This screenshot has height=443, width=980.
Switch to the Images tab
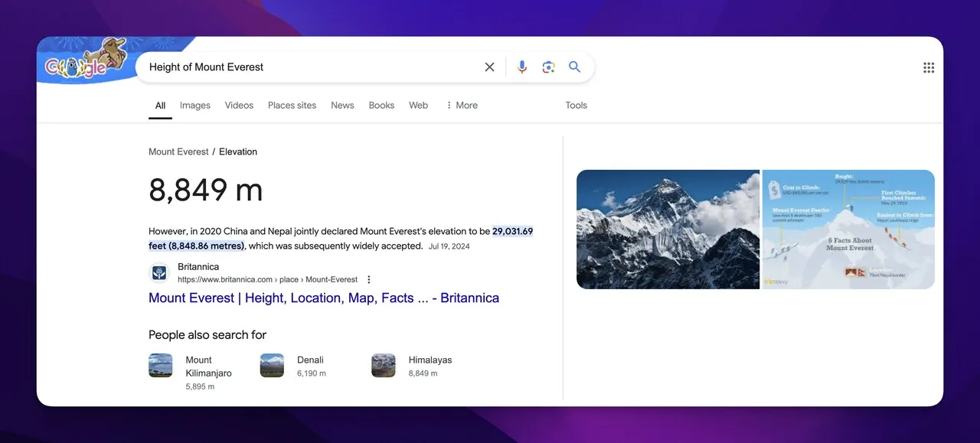(195, 106)
